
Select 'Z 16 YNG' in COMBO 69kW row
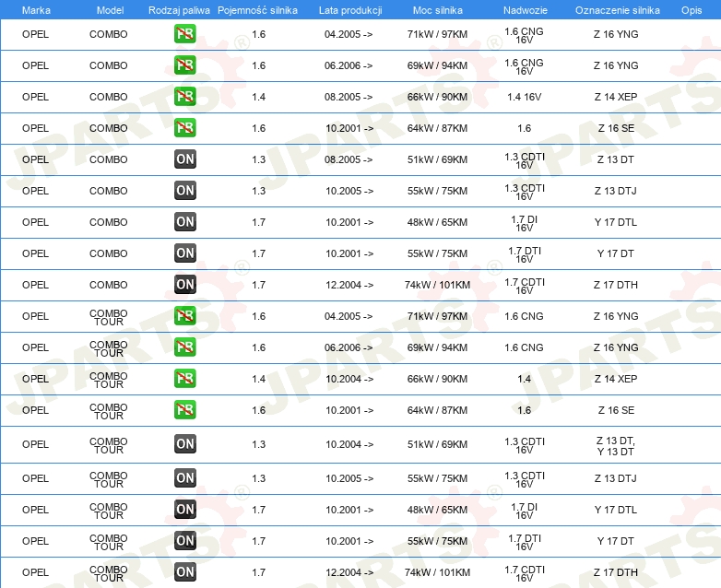tap(616, 65)
